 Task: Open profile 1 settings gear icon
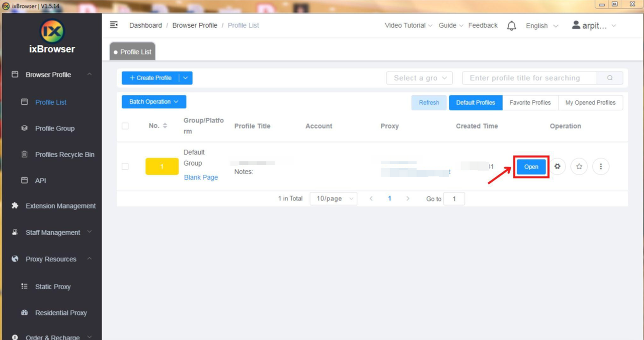coord(557,166)
